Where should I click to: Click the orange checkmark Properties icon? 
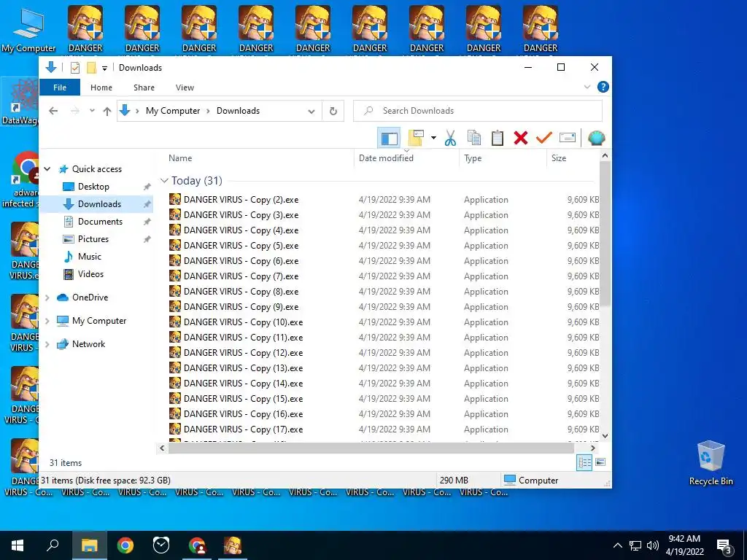(543, 138)
